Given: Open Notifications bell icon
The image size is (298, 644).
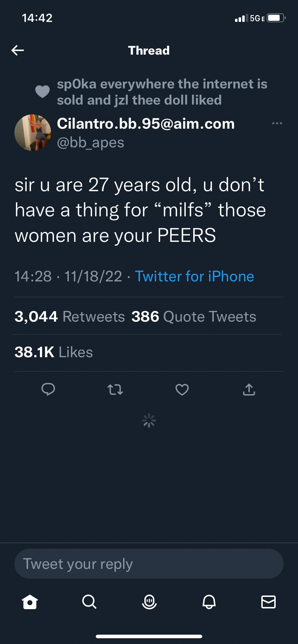Looking at the screenshot, I should 209,601.
